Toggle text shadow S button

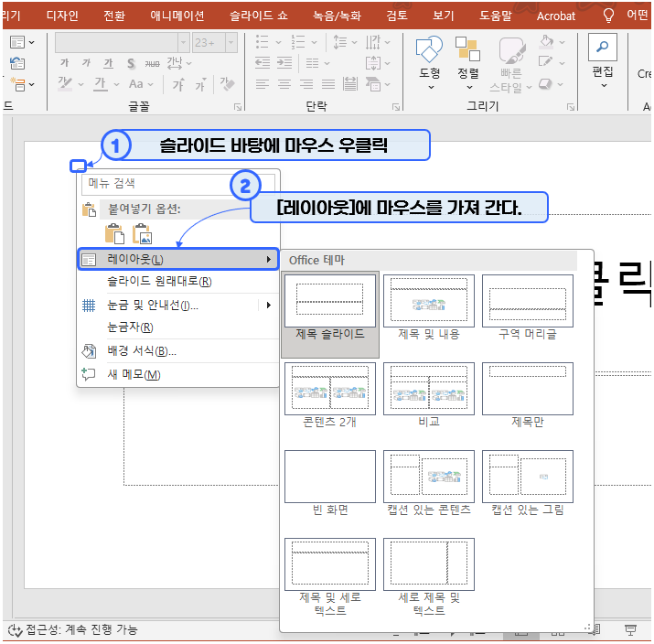point(131,63)
